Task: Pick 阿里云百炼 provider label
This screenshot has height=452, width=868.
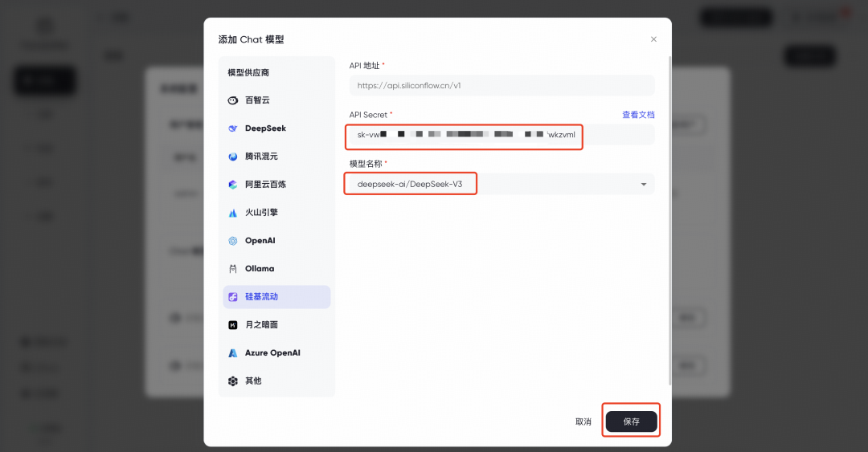Action: point(266,184)
